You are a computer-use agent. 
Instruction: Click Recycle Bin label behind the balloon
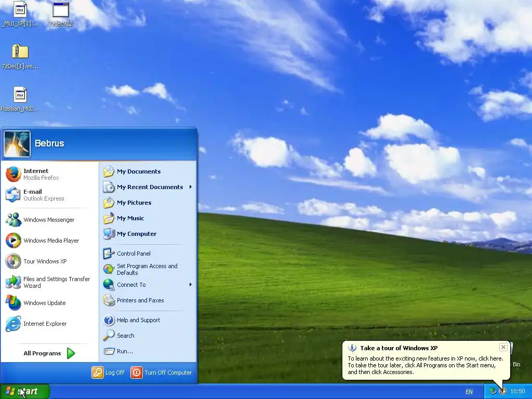pos(516,364)
